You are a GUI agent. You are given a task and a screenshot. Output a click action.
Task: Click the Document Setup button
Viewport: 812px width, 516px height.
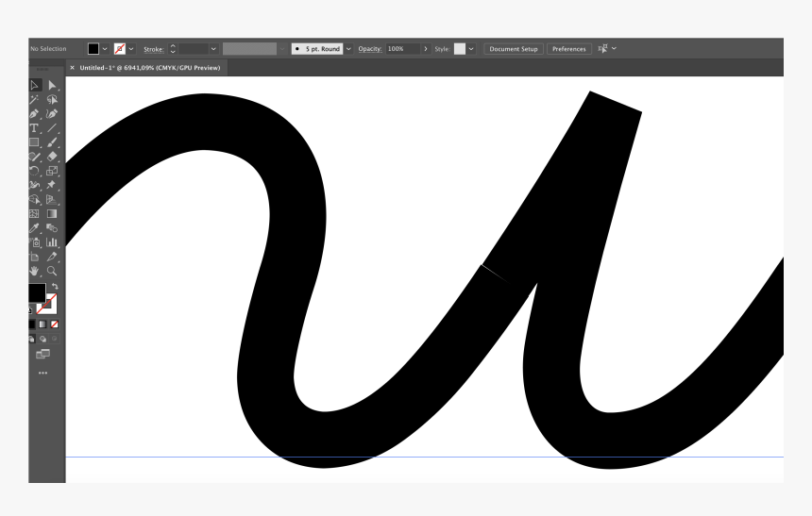click(x=514, y=49)
